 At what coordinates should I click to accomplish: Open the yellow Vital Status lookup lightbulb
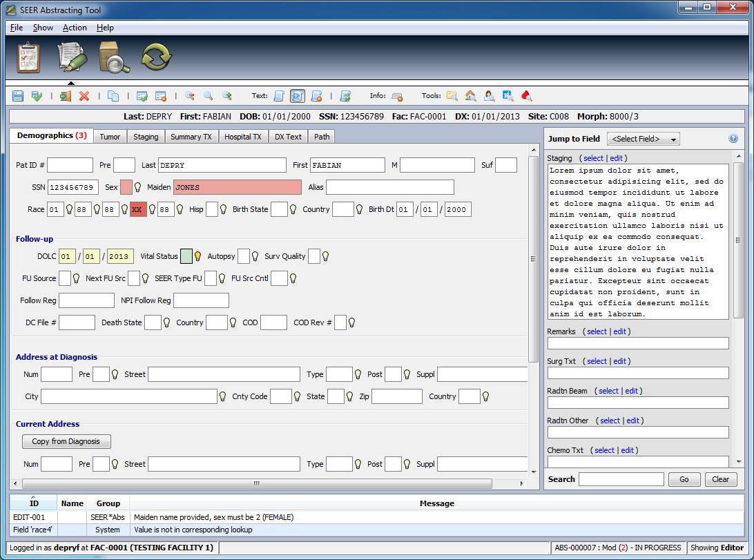coord(197,257)
